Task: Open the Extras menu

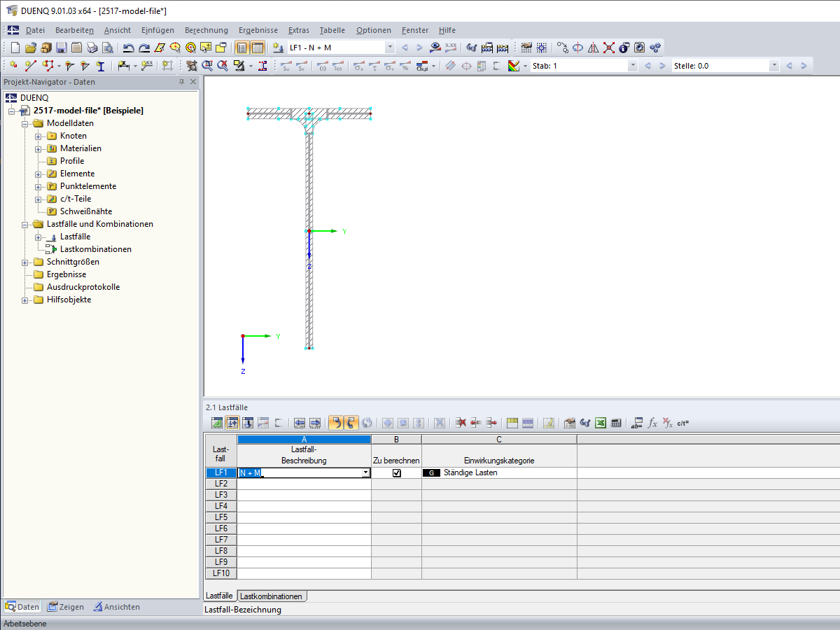Action: point(299,30)
